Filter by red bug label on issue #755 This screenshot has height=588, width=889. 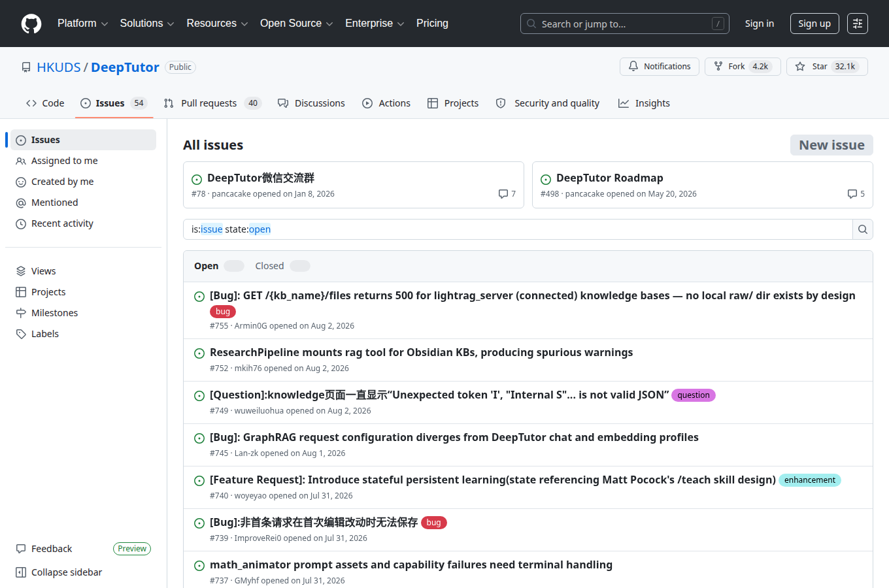(223, 312)
